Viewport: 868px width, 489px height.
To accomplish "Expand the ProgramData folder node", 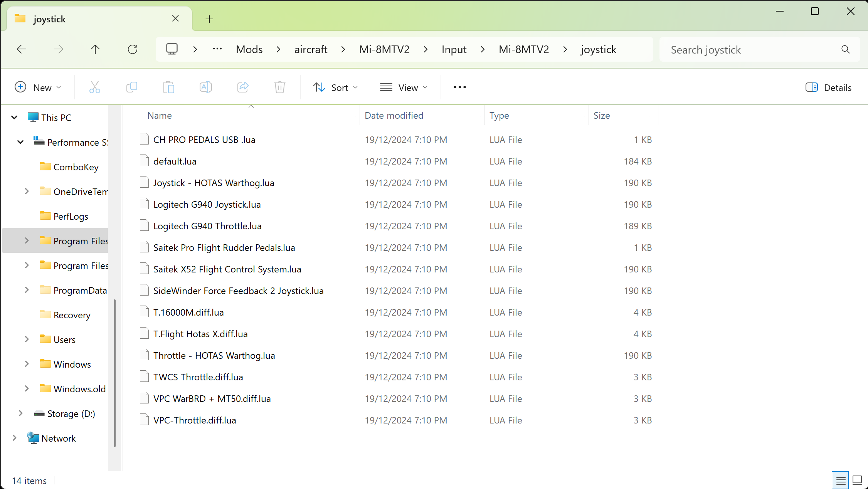I will 27,290.
